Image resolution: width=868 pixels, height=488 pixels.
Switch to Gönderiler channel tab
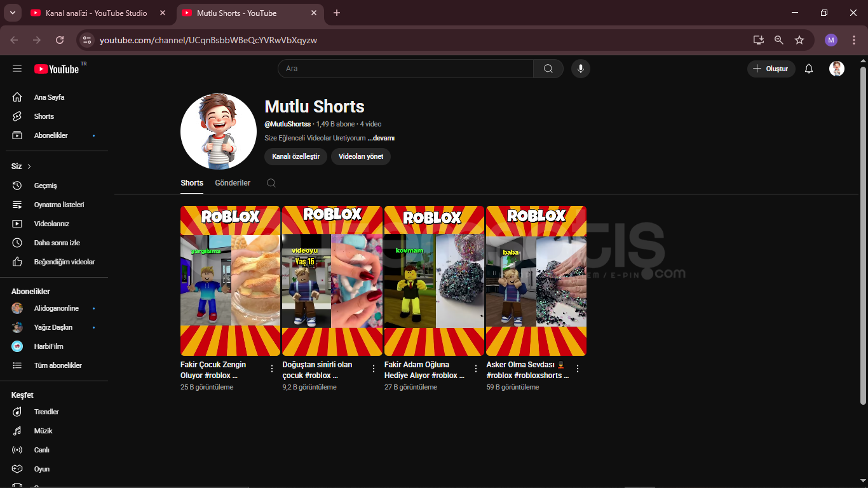[x=233, y=183]
